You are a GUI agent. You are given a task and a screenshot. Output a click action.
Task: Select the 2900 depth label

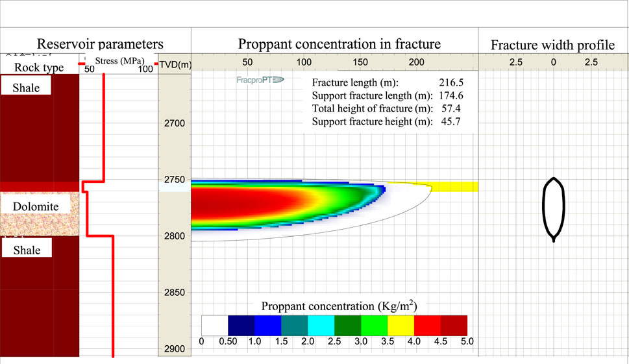(175, 349)
